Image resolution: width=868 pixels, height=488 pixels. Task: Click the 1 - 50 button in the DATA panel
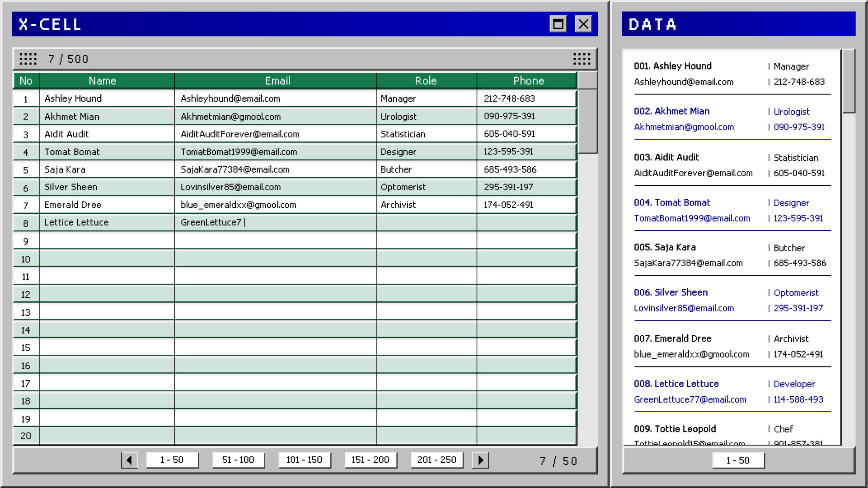pyautogui.click(x=737, y=460)
